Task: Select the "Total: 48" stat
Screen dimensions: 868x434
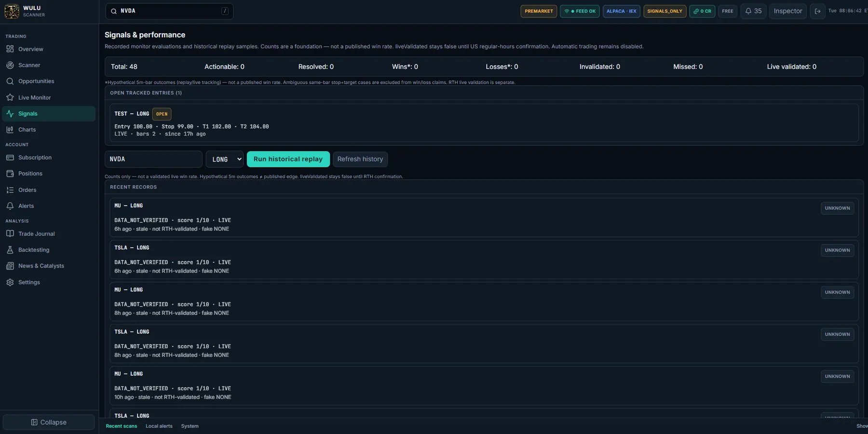Action: click(x=124, y=67)
